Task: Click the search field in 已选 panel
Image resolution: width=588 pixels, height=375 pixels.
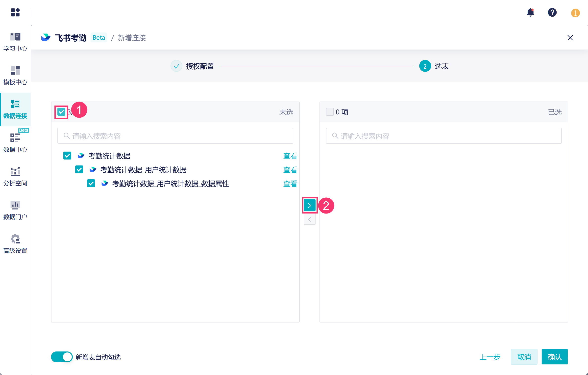Action: 443,136
